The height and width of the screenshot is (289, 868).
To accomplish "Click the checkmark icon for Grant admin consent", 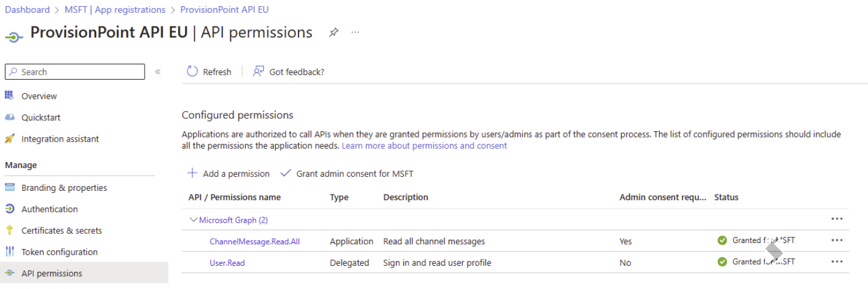I will 286,173.
